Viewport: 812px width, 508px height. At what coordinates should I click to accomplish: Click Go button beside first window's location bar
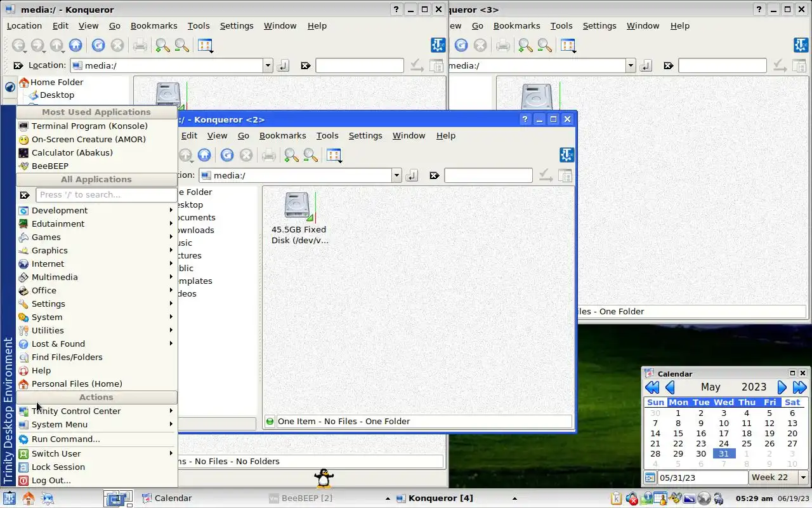[284, 65]
